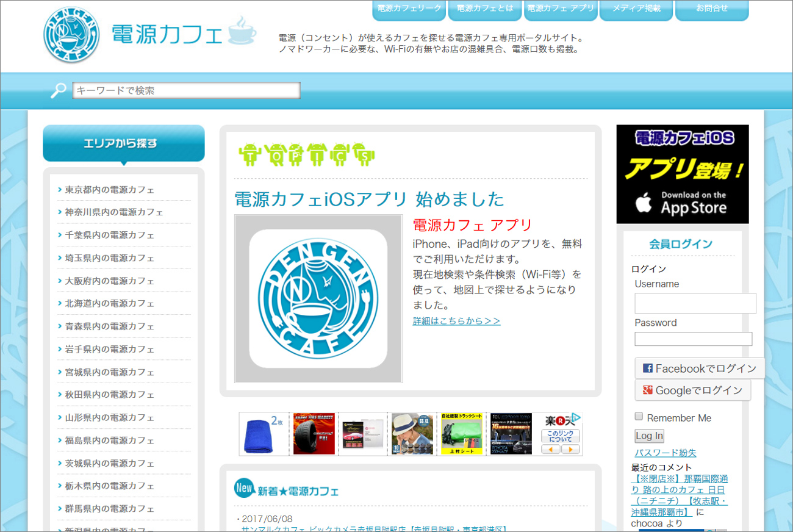This screenshot has height=532, width=793.
Task: Click the green truck sheet ad thumbnail
Action: 462,434
